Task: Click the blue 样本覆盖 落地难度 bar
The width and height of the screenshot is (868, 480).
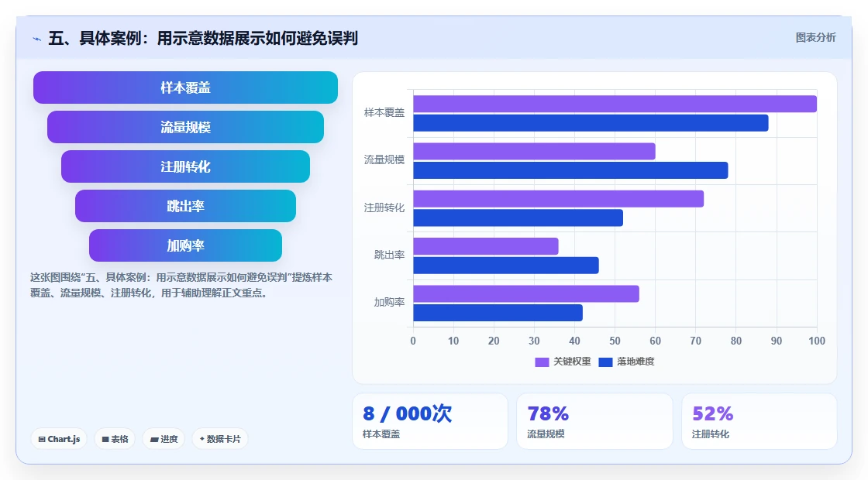Action: click(x=591, y=123)
